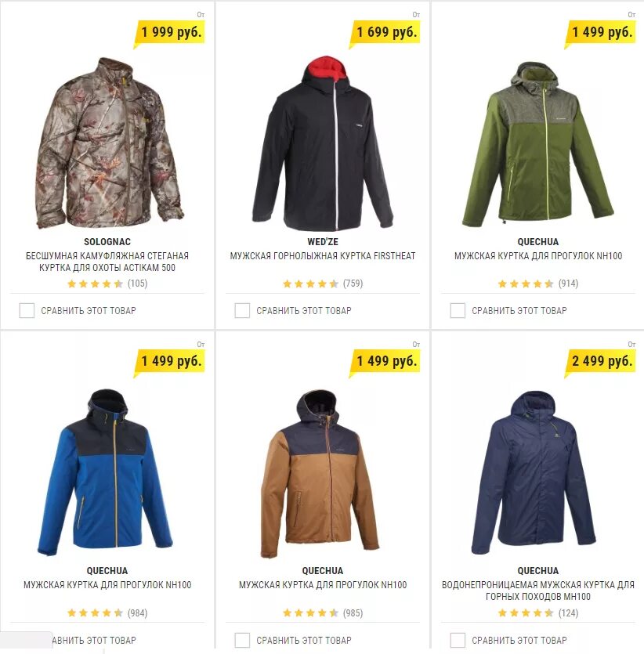The height and width of the screenshot is (654, 644).
Task: Check compare box for waterproof MH100 jacket
Action: click(458, 640)
